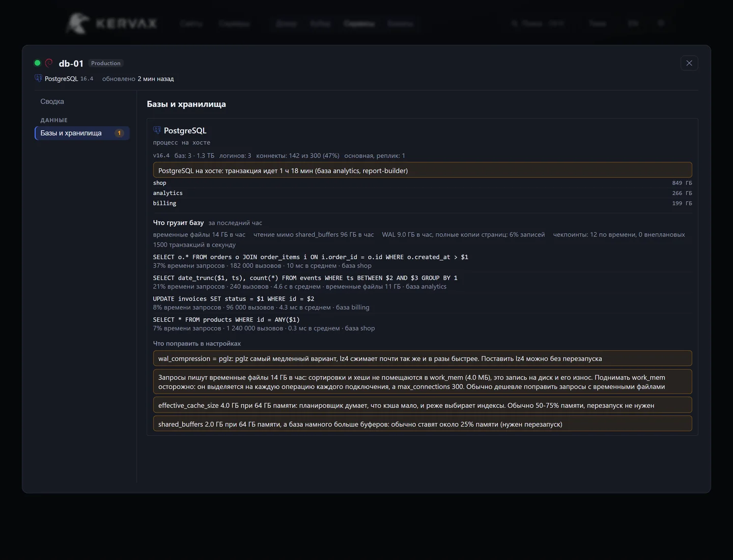Click the orders JOIN order_items query

(x=311, y=257)
